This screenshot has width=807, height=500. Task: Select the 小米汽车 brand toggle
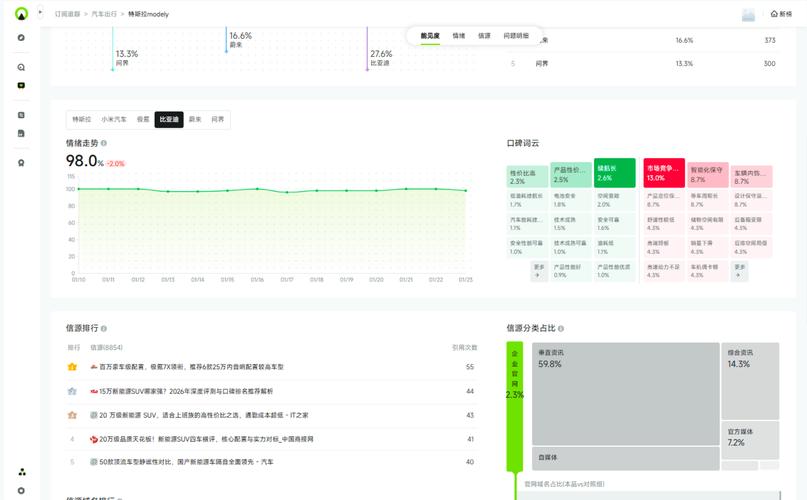114,119
